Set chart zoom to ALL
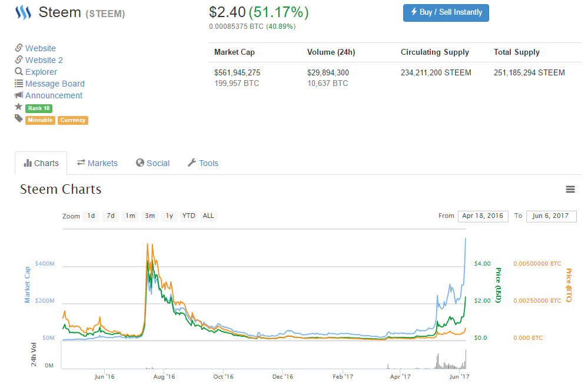Screen dimensions: 588x384 (x=208, y=216)
